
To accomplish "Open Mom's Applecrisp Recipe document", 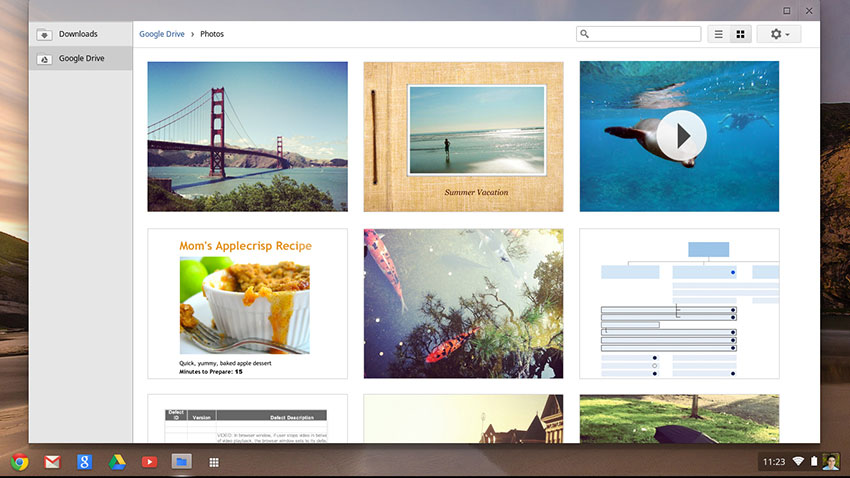I will pyautogui.click(x=247, y=303).
